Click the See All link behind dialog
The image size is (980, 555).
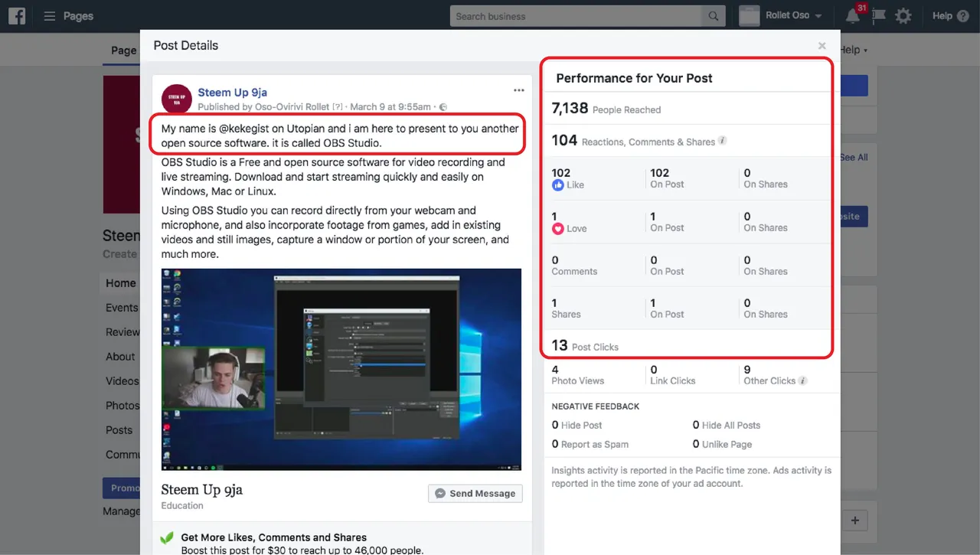pyautogui.click(x=854, y=158)
